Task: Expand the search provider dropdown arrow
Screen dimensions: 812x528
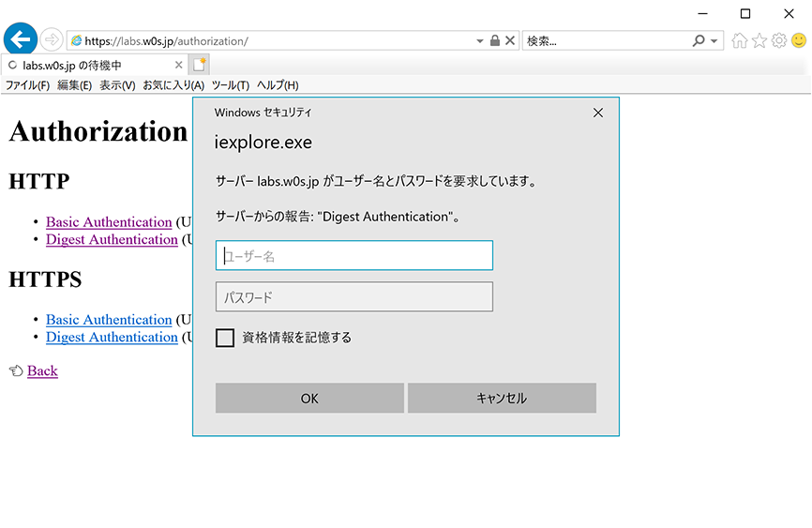Action: tap(715, 41)
